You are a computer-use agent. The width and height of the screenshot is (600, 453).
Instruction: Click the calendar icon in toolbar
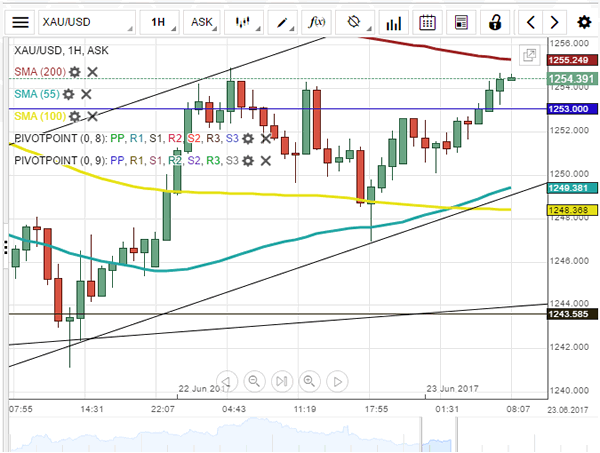click(427, 21)
